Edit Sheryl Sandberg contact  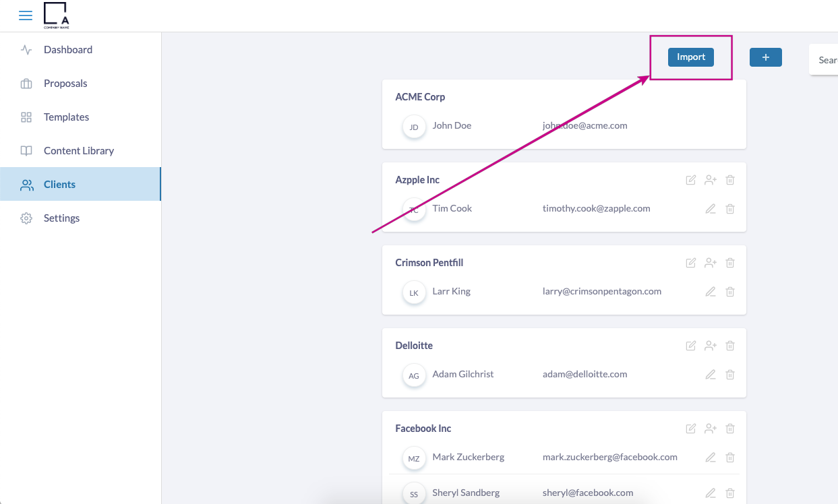tap(710, 493)
